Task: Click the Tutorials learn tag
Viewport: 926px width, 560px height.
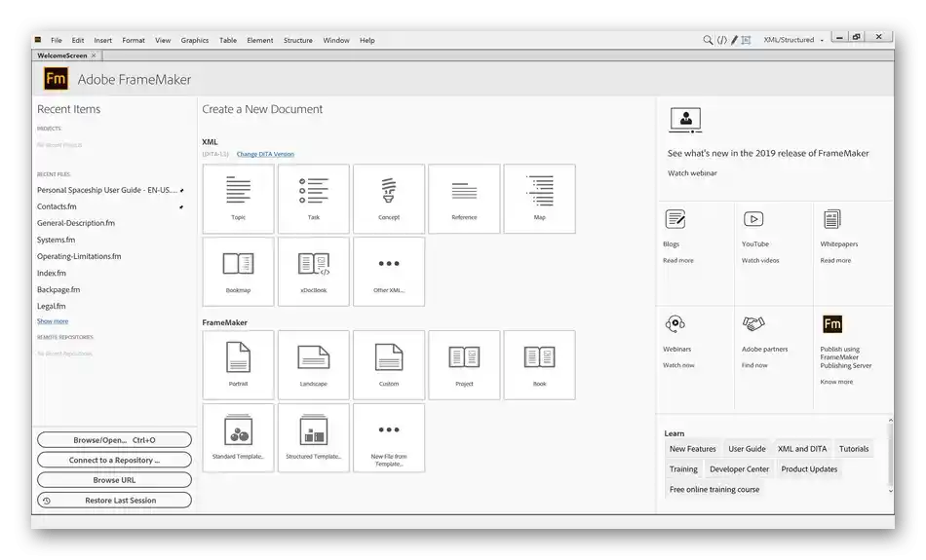Action: pos(853,449)
